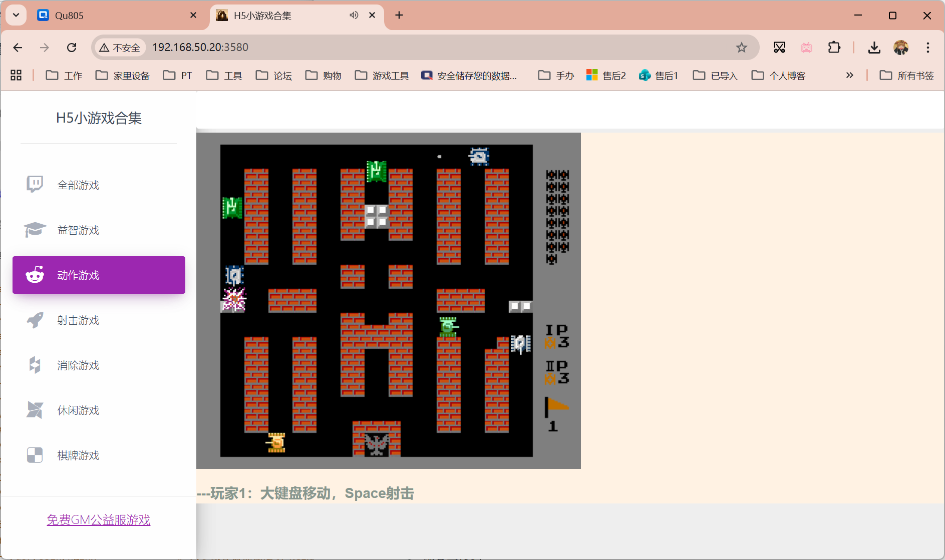Click the 棋牌游戏 category icon

(x=34, y=455)
